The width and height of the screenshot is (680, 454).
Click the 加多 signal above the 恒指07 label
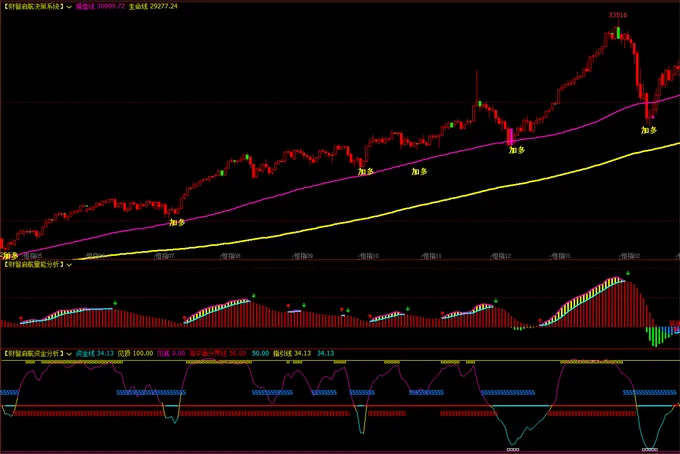[x=177, y=222]
